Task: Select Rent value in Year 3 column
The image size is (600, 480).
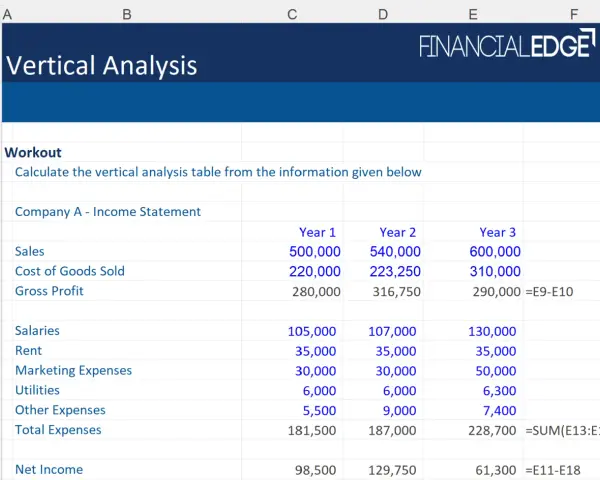Action: 496,351
